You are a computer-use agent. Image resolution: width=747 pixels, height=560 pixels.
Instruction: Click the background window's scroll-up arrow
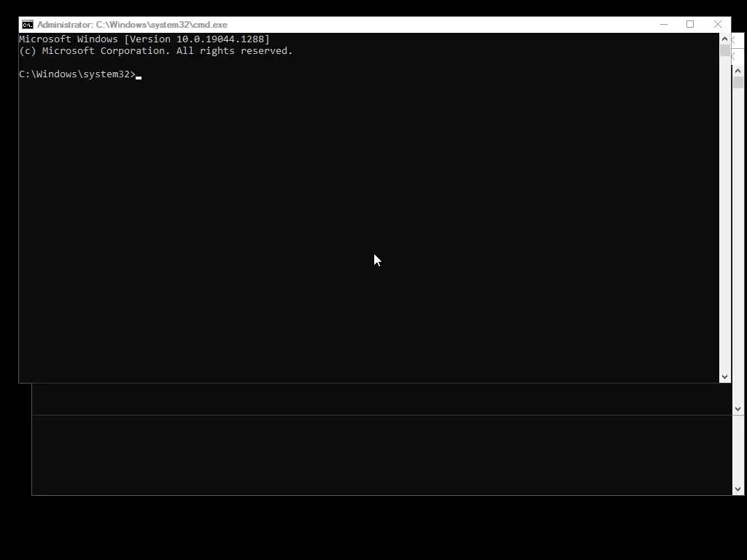(738, 71)
